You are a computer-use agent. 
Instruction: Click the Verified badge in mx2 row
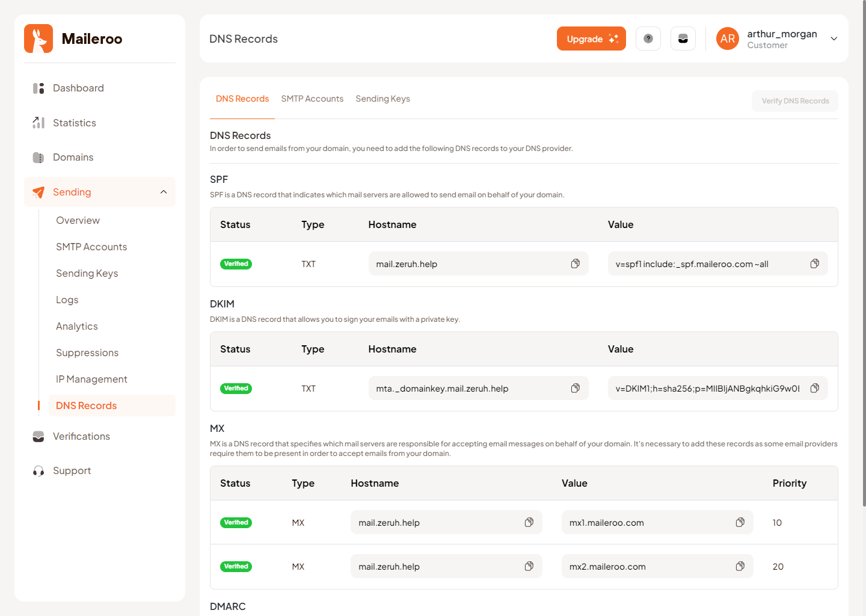click(x=236, y=567)
